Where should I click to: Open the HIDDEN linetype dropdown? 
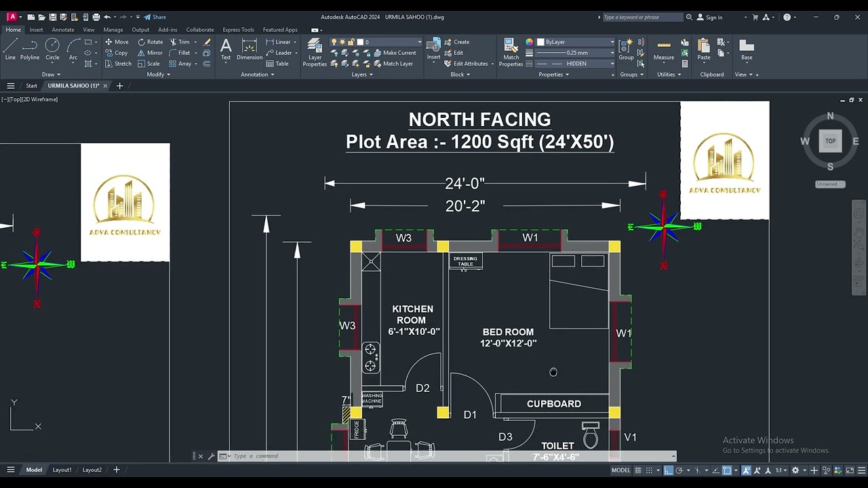click(x=576, y=64)
